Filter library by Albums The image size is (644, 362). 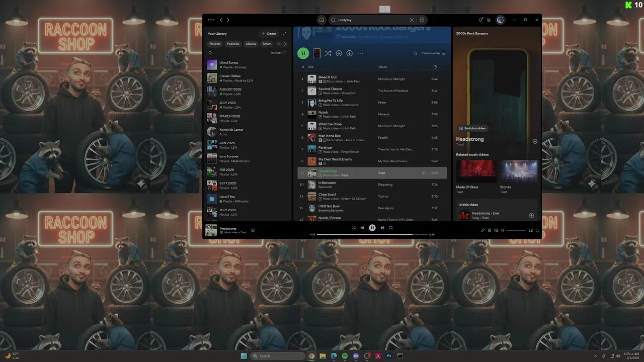click(x=251, y=44)
